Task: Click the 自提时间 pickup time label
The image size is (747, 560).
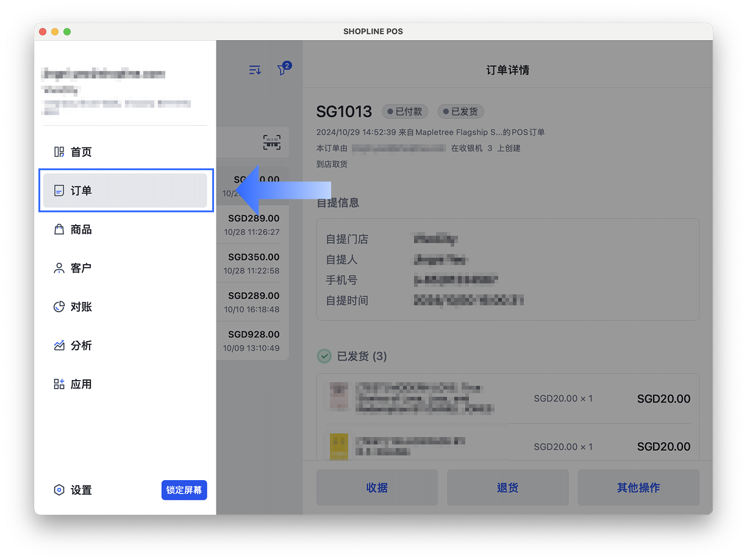Action: point(347,300)
